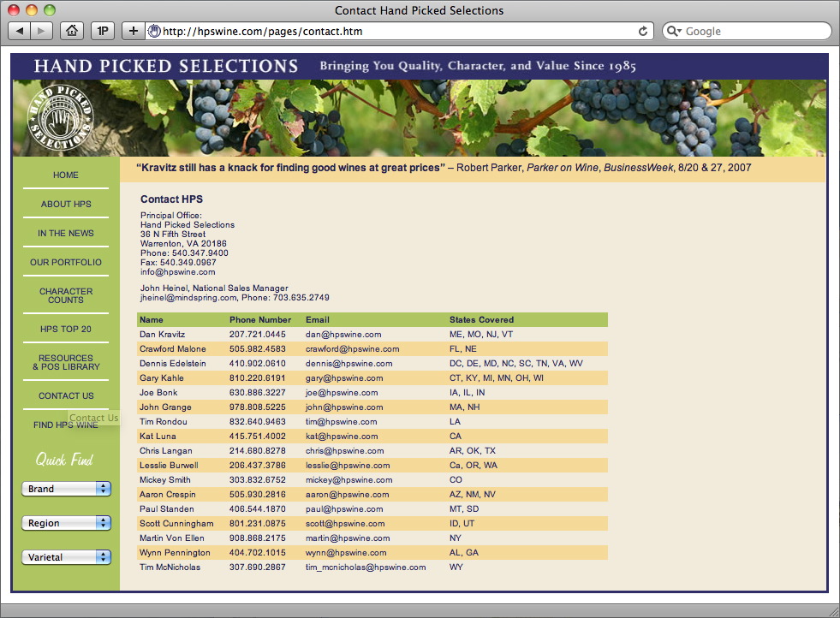Email john@hpswine.com

point(344,407)
